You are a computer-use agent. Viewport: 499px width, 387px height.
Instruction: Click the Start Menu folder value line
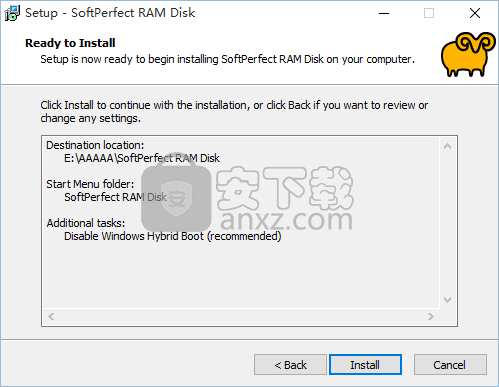(x=115, y=197)
